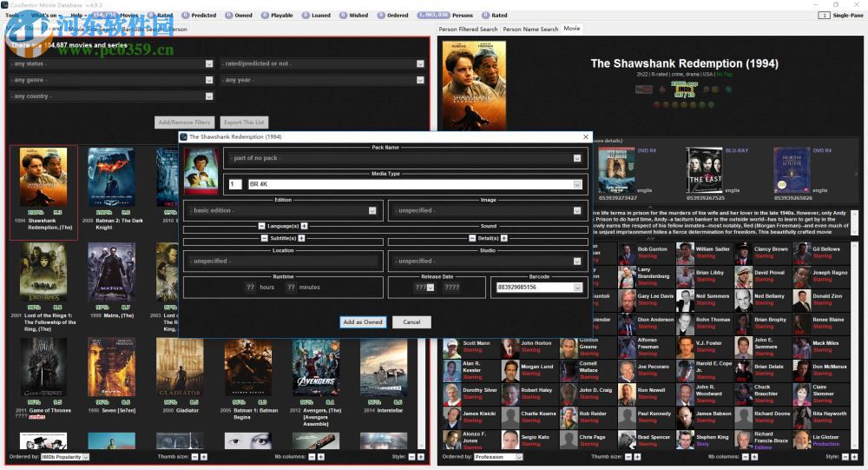Switch to Person Filtered Search tab
Viewport: 868px width, 470px height.
pos(468,29)
